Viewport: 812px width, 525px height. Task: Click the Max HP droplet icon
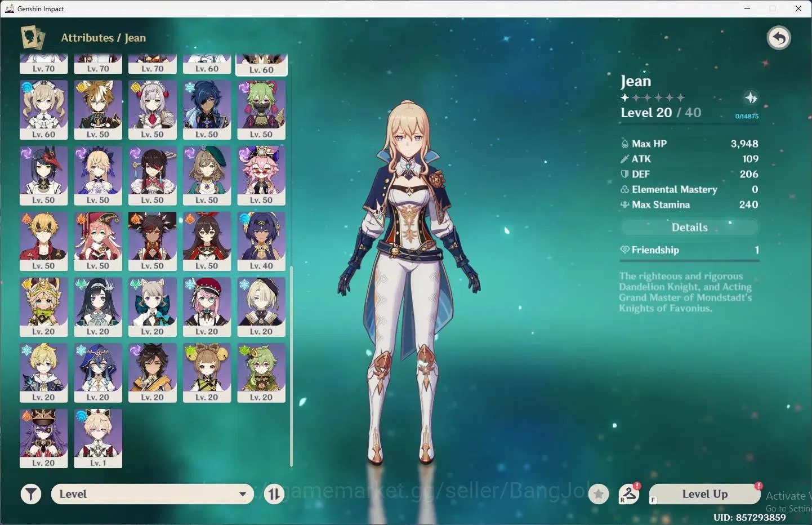[624, 144]
